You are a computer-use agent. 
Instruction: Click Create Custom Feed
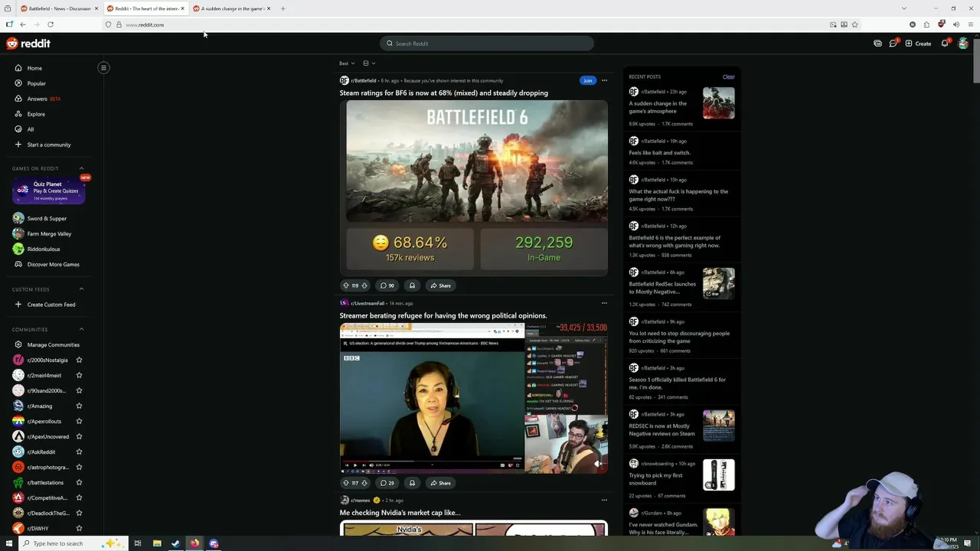51,305
